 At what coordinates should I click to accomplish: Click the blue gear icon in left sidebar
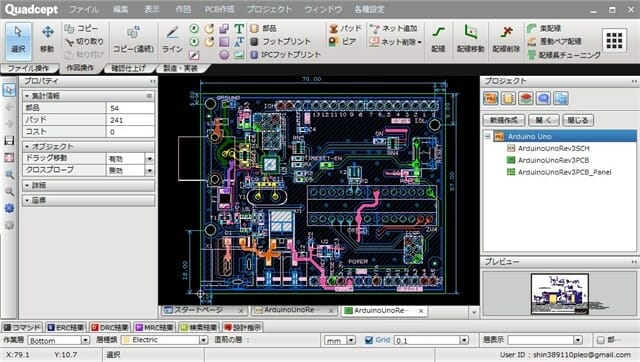(9, 208)
